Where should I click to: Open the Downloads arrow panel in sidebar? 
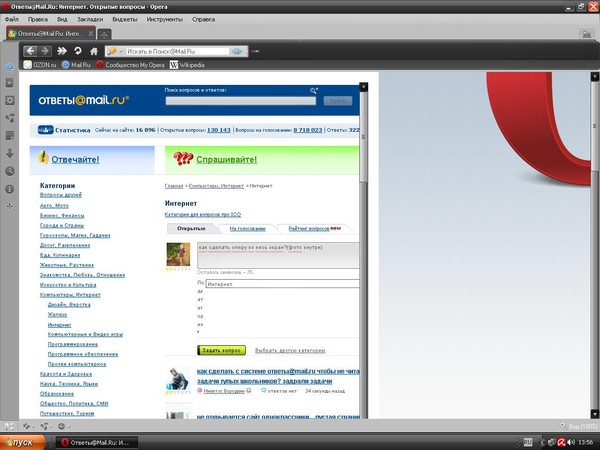[10, 153]
